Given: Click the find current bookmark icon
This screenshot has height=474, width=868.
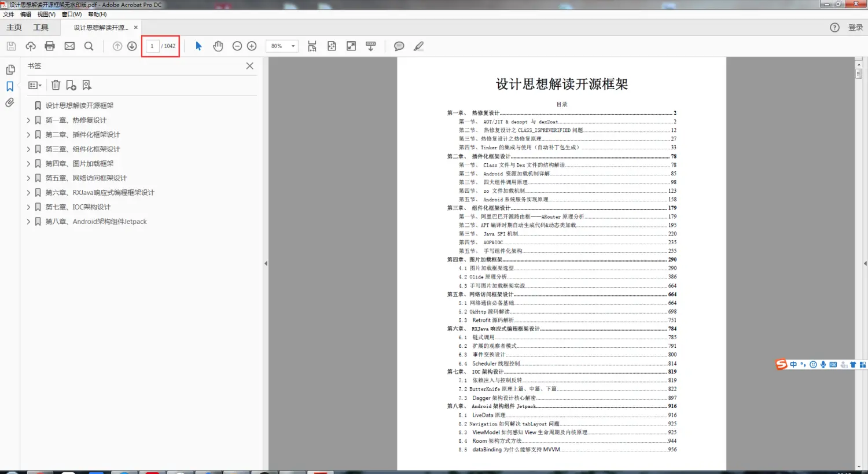Looking at the screenshot, I should [x=87, y=85].
